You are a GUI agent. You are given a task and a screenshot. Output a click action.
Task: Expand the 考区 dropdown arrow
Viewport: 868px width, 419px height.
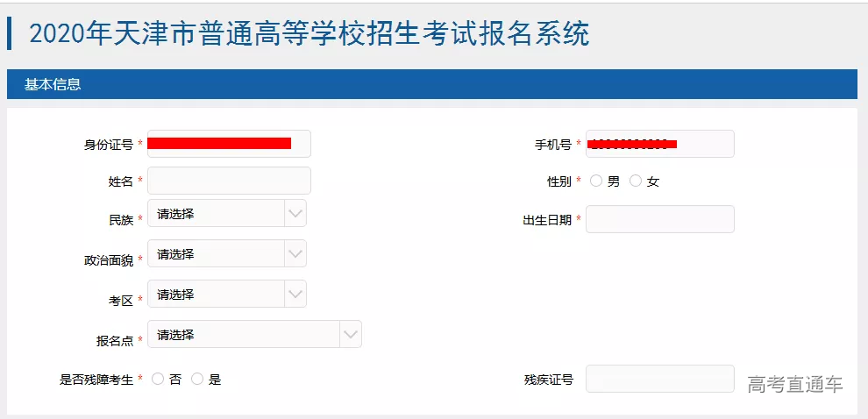pyautogui.click(x=295, y=295)
